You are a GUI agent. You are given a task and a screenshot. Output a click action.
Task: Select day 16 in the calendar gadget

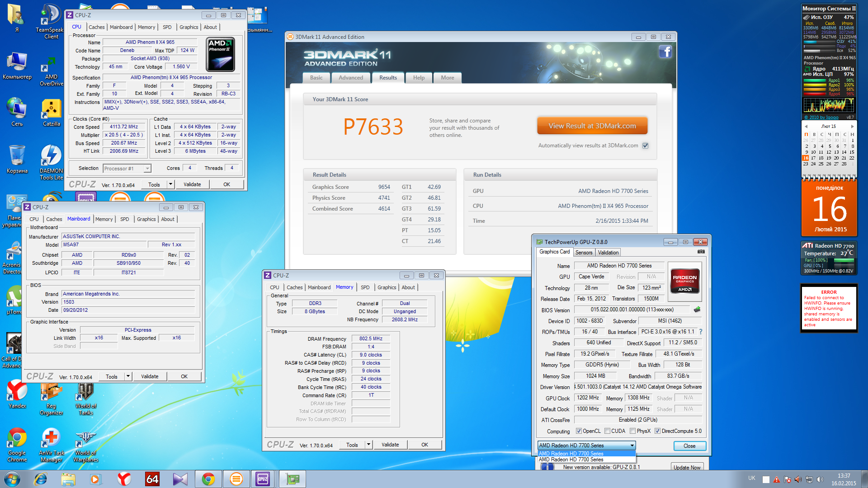[806, 158]
